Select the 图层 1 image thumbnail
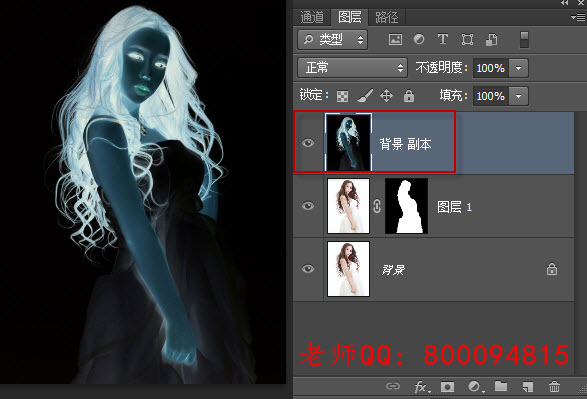587x399 pixels. pos(348,206)
